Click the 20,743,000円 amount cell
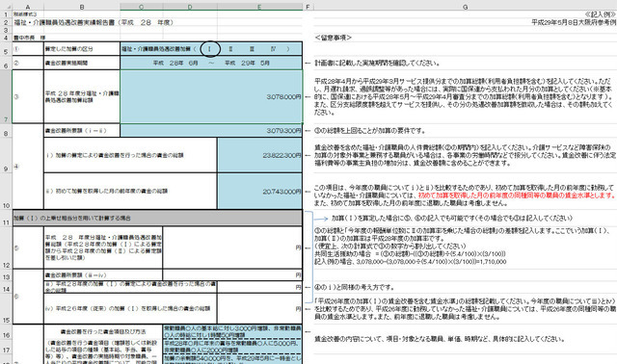Image resolution: width=617 pixels, height=364 pixels. click(x=259, y=191)
